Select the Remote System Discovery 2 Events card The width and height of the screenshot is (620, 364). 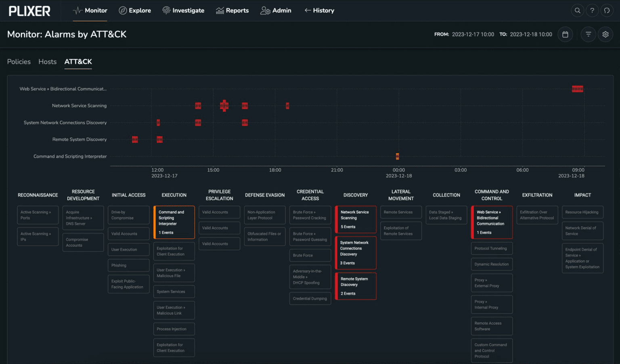[356, 286]
